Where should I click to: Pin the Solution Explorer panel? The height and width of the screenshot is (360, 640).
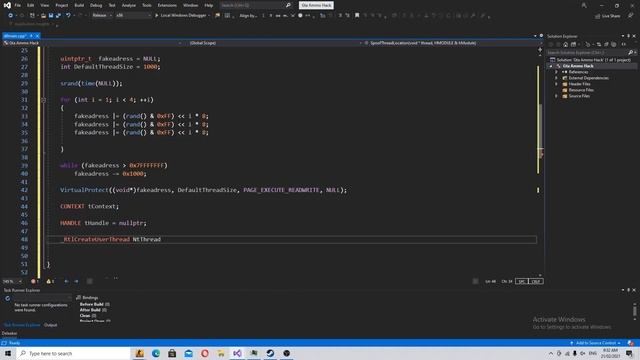tap(629, 36)
